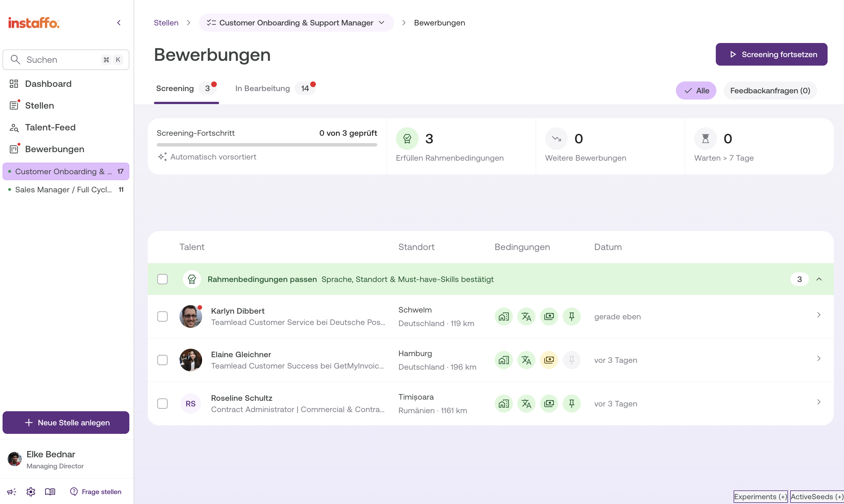This screenshot has width=844, height=504.
Task: Click greyed pin icon for Elaine Gleichner
Action: [572, 360]
